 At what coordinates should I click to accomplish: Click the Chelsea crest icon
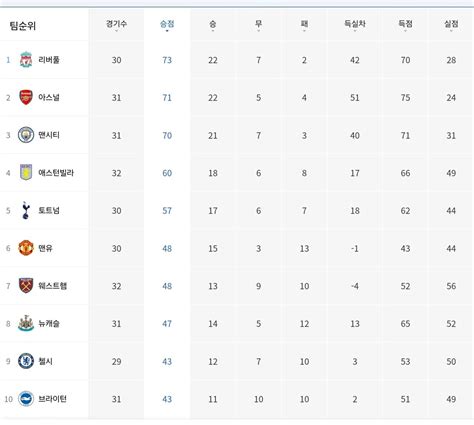26,361
